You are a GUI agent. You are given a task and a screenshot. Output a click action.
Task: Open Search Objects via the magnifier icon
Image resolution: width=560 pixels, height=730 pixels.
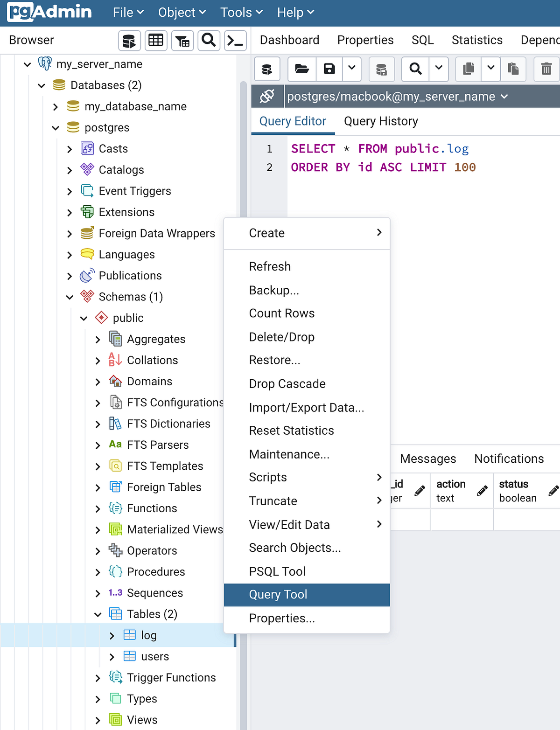209,40
